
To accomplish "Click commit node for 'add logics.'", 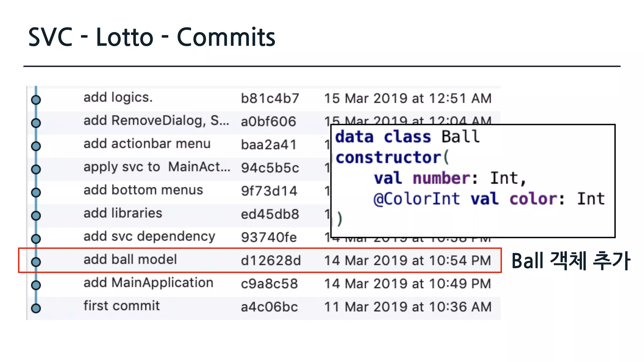I will tap(36, 100).
